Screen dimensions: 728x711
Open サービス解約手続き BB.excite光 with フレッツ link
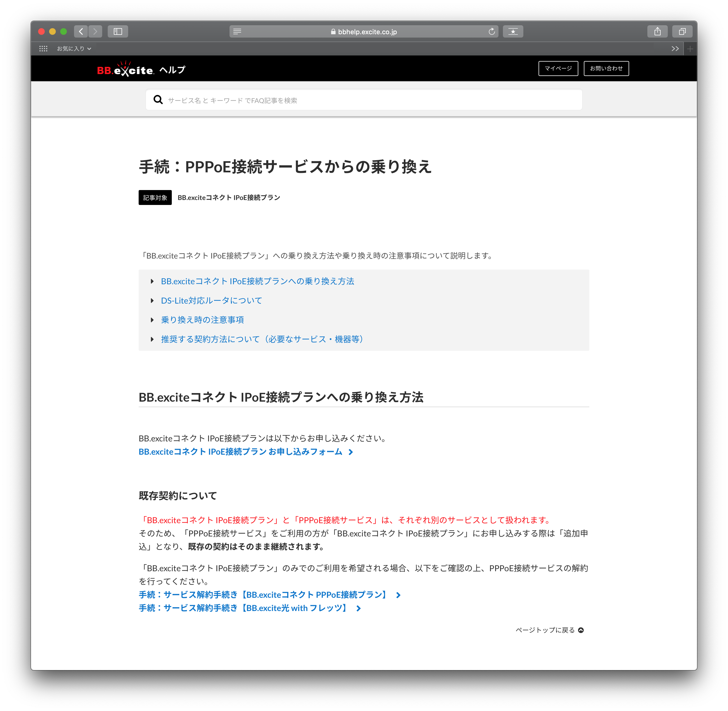pyautogui.click(x=250, y=608)
